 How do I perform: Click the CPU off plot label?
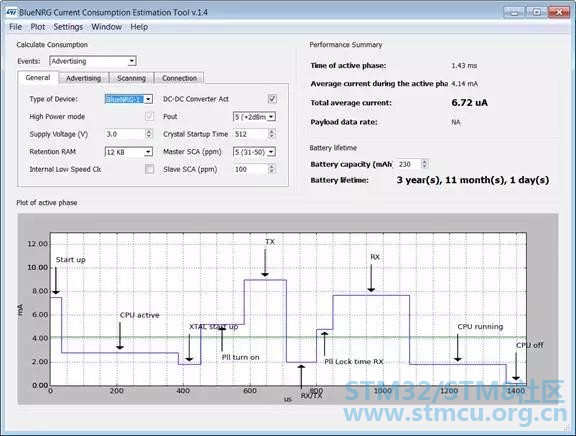click(x=529, y=345)
